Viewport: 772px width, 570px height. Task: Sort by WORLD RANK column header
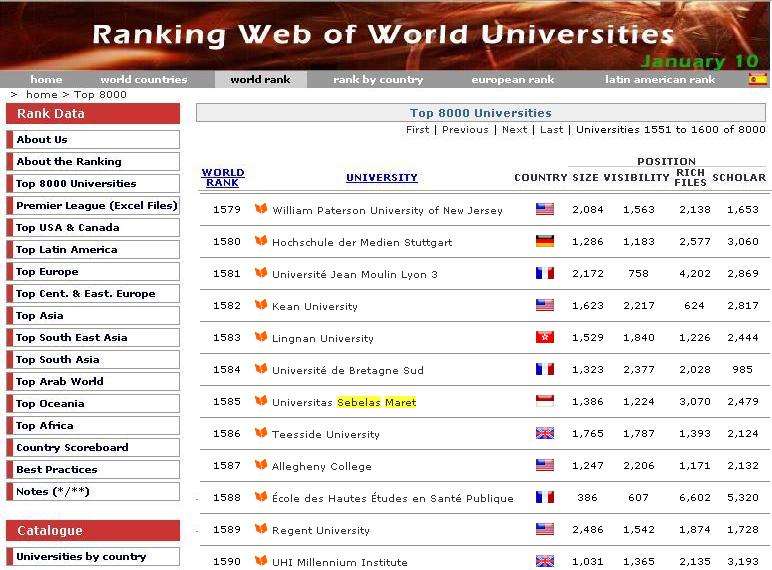pos(223,177)
